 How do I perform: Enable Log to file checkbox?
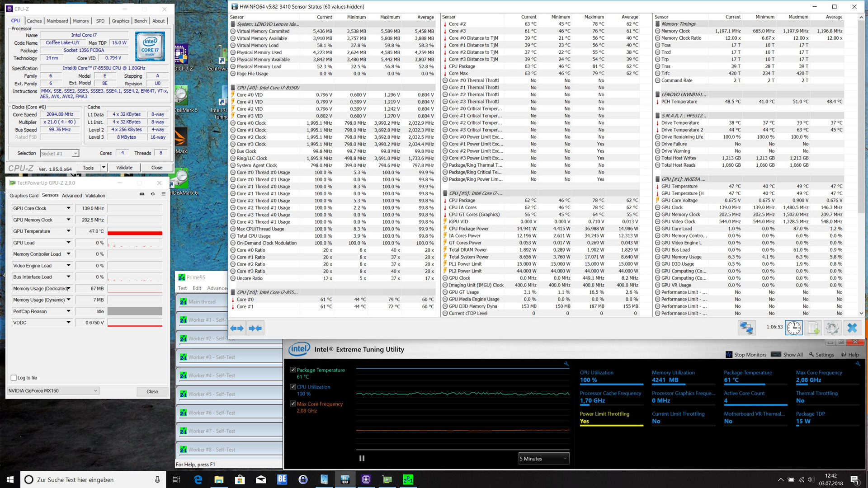tap(14, 378)
